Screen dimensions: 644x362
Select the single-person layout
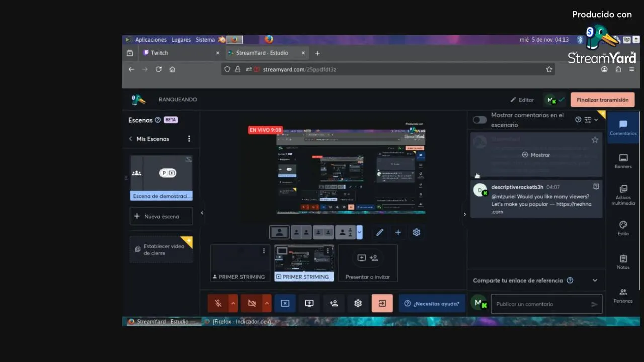(279, 232)
